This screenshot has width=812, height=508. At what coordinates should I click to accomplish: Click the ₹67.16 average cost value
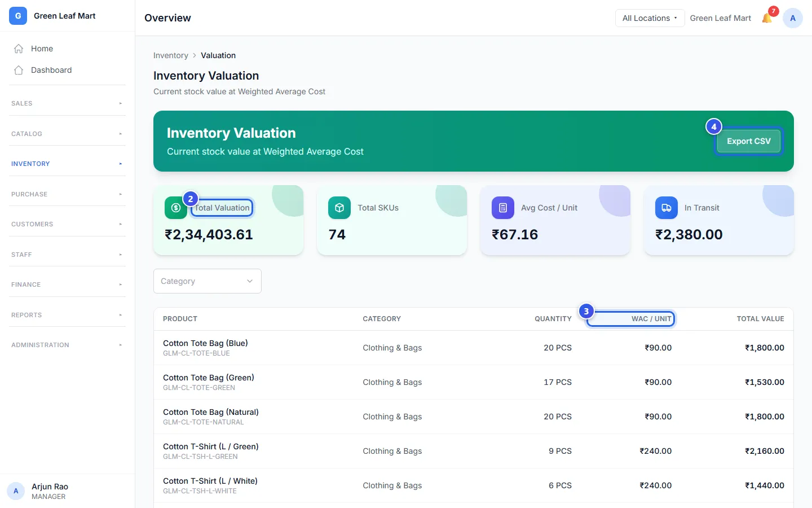coord(515,234)
